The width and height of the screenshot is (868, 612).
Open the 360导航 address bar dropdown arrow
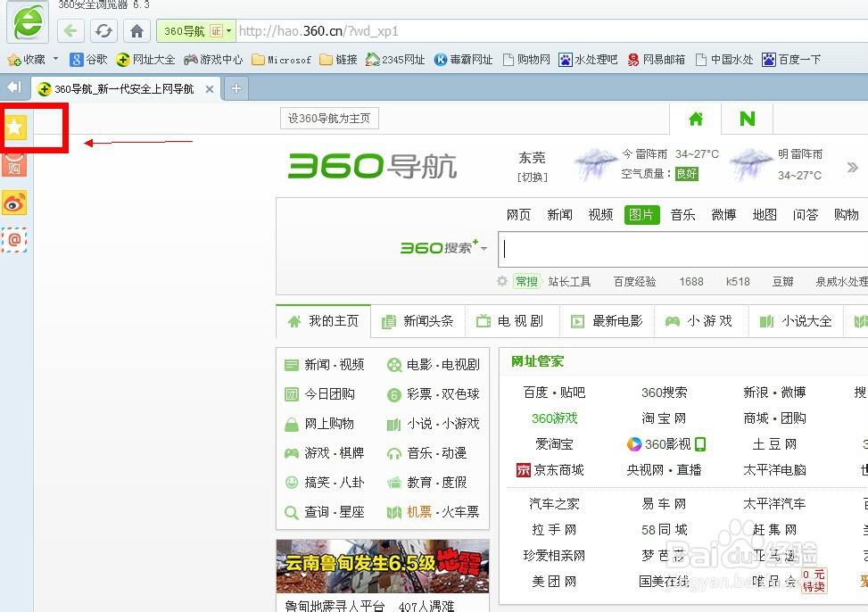[x=228, y=30]
